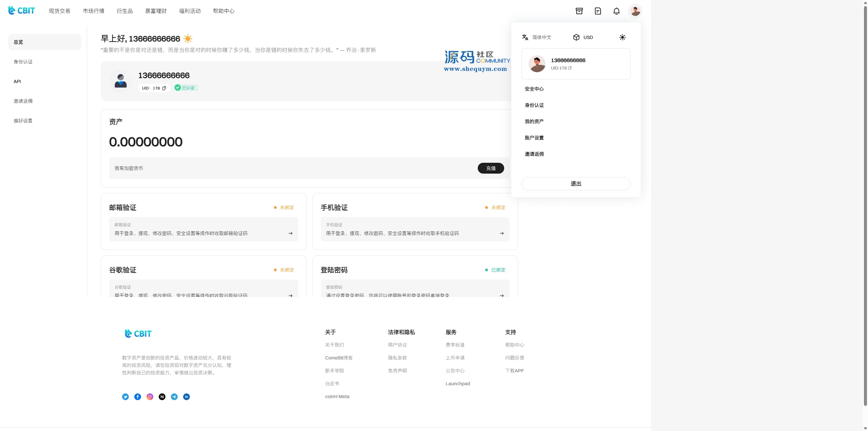This screenshot has height=431, width=868.
Task: Copy UID using icon in profile card
Action: (x=164, y=88)
